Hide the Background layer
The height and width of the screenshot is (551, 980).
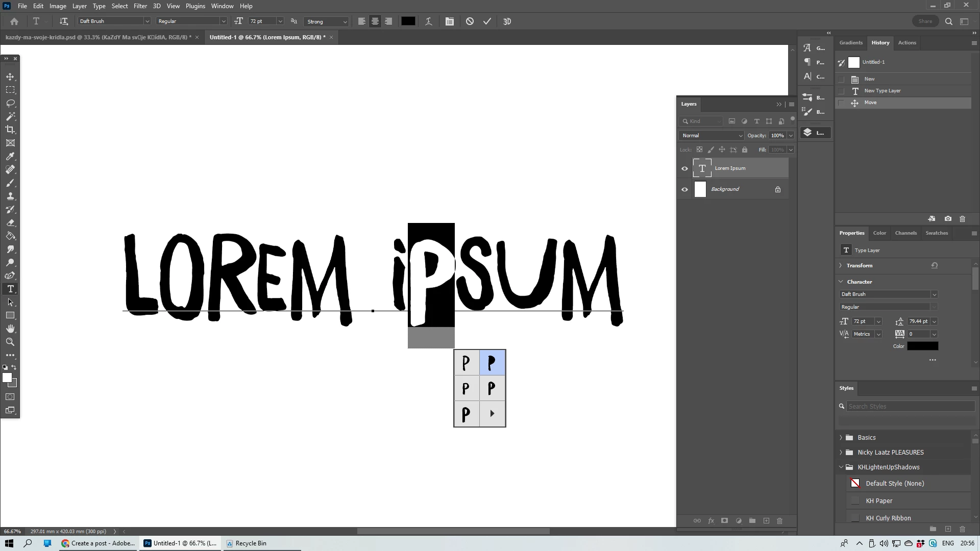tap(685, 189)
